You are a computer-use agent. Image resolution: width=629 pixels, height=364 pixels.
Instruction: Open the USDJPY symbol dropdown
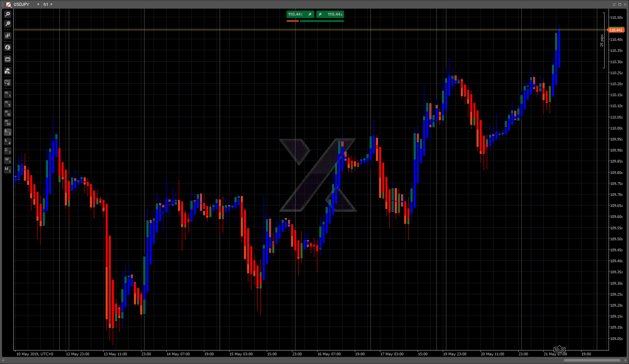(38, 4)
